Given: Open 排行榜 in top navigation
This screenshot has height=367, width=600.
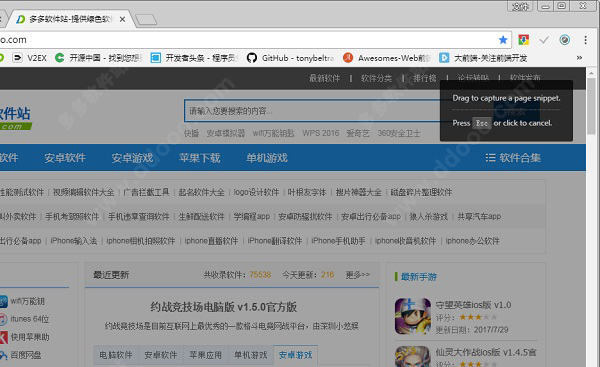Looking at the screenshot, I should (x=425, y=78).
